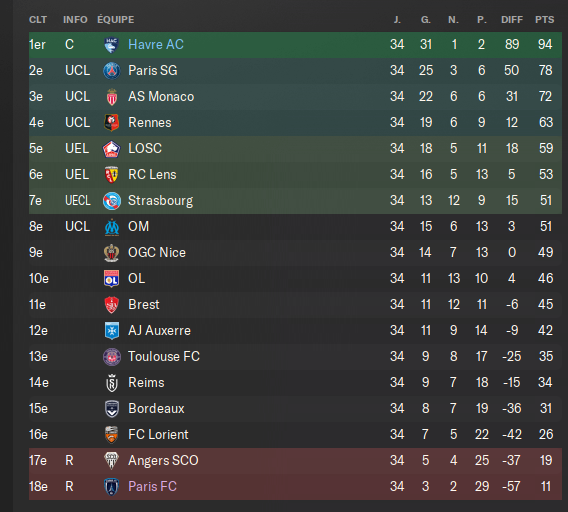Viewport: 568px width, 512px height.
Task: Click the OGC Nice badge icon
Action: tap(112, 253)
